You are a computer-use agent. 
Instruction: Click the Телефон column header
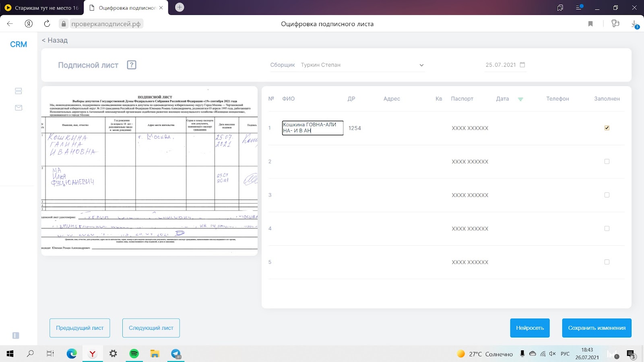click(557, 99)
